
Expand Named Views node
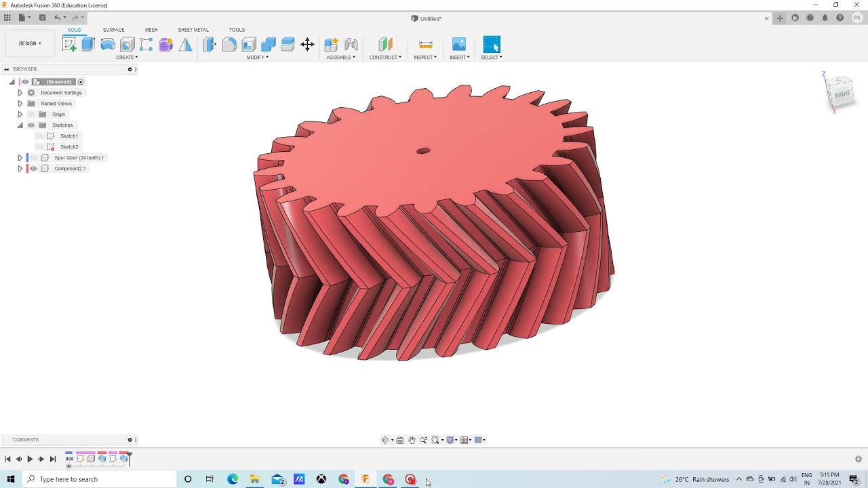click(x=20, y=104)
